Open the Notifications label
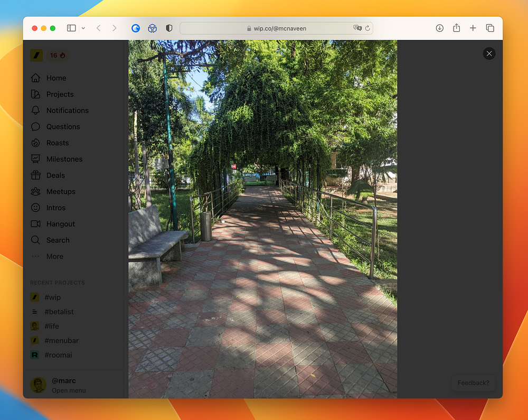Image resolution: width=528 pixels, height=420 pixels. [68, 110]
